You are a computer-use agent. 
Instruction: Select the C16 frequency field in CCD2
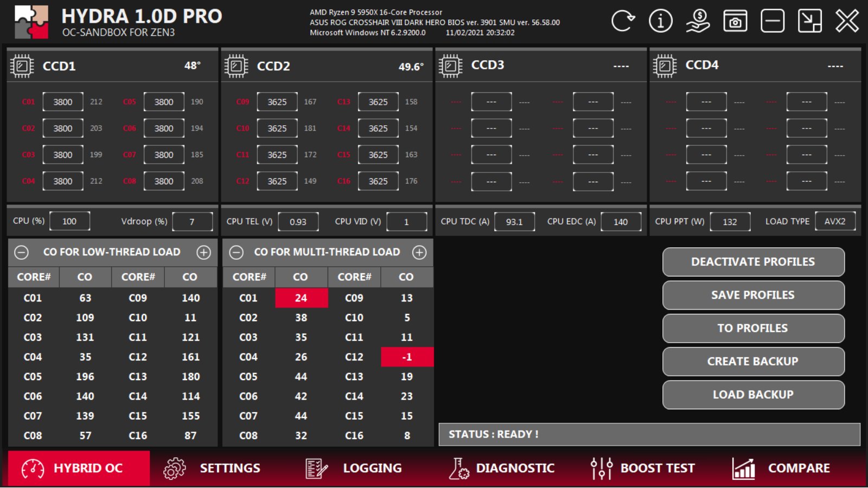[x=378, y=181]
